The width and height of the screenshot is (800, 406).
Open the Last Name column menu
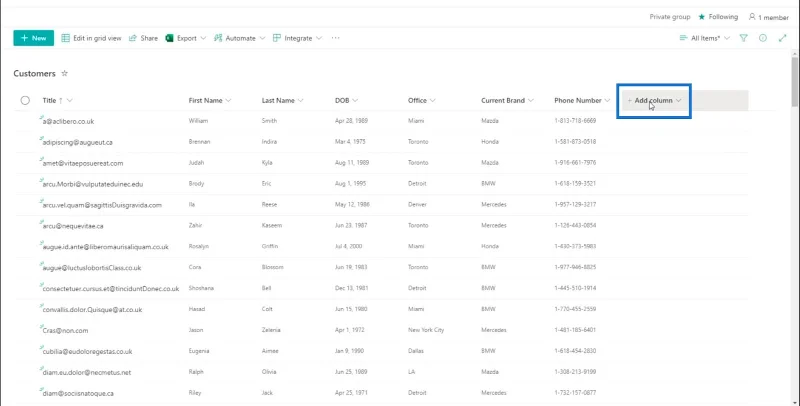tap(283, 100)
